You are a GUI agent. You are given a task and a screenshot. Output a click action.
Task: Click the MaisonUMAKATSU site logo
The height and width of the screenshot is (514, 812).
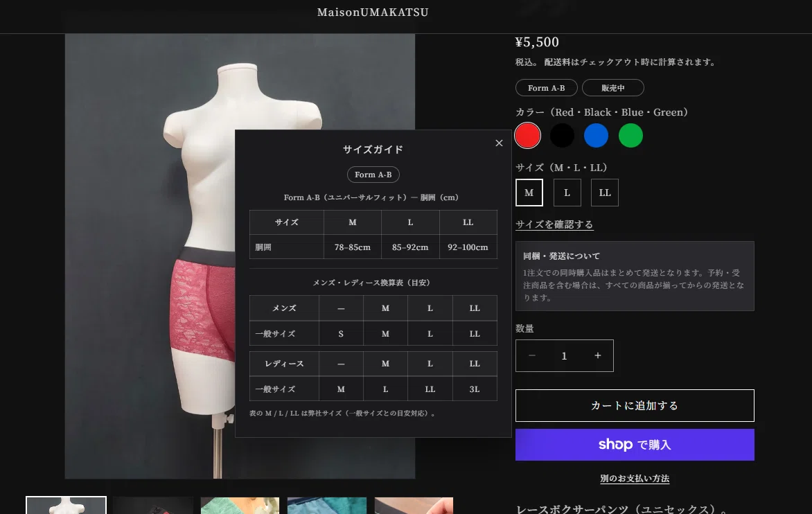tap(373, 12)
